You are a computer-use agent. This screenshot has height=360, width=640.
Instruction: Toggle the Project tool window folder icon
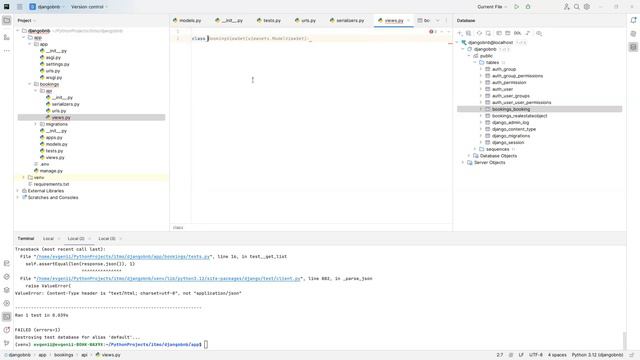coord(7,20)
